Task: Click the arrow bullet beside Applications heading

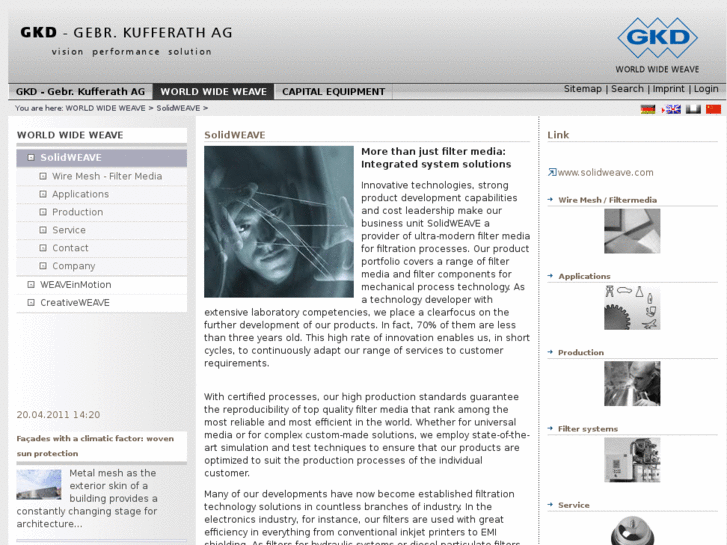Action: (550, 276)
